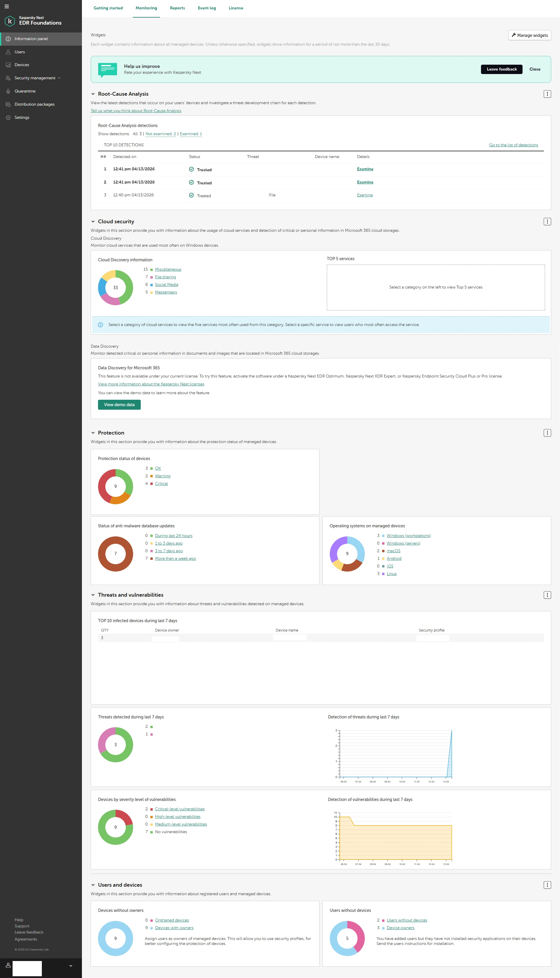The width and height of the screenshot is (560, 978).
Task: Collapse the Root-Cause Analysis section
Action: point(93,94)
